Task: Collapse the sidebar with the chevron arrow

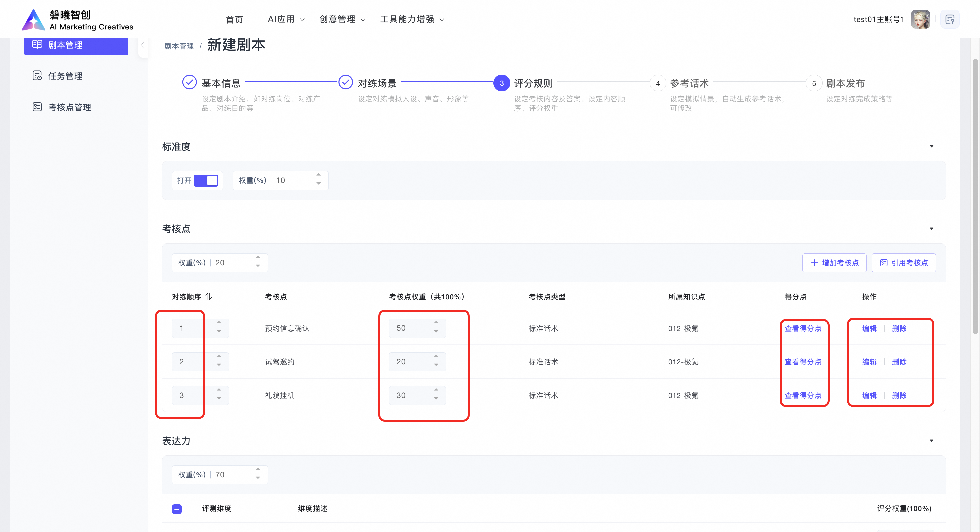Action: [x=143, y=45]
